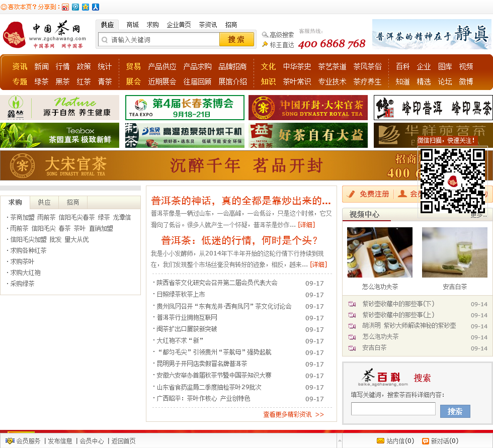Open 高级搜索 magnifier link

point(278,35)
